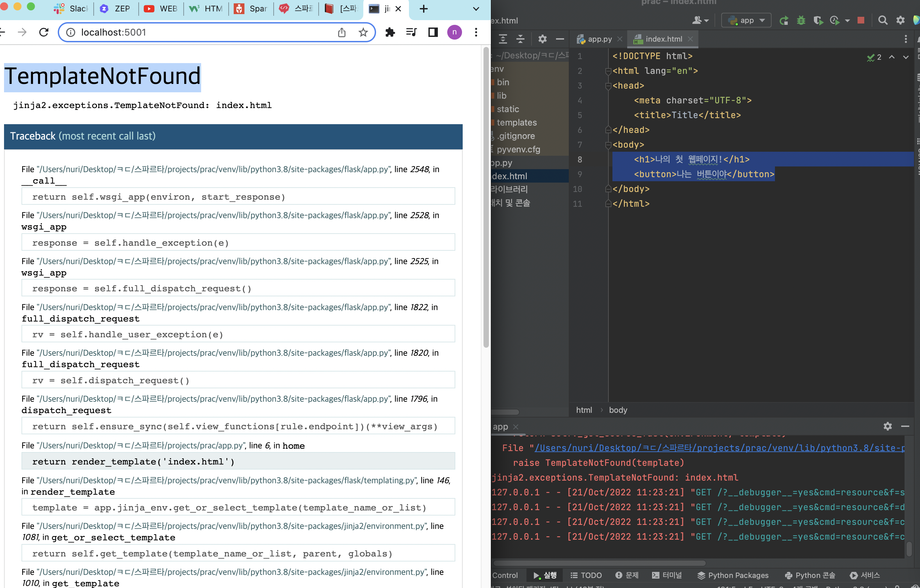Select the app tab in Run panel
Screen dimensions: 920x588
[501, 427]
